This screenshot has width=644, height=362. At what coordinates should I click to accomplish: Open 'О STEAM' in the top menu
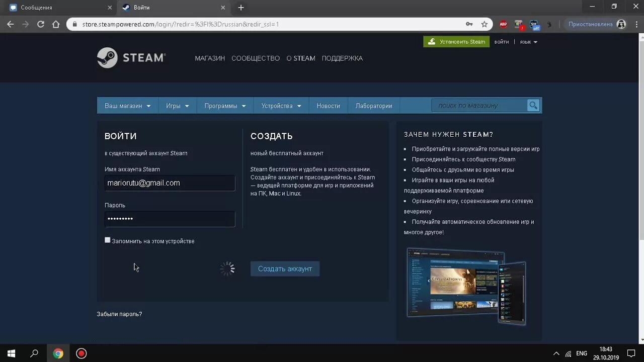click(301, 58)
